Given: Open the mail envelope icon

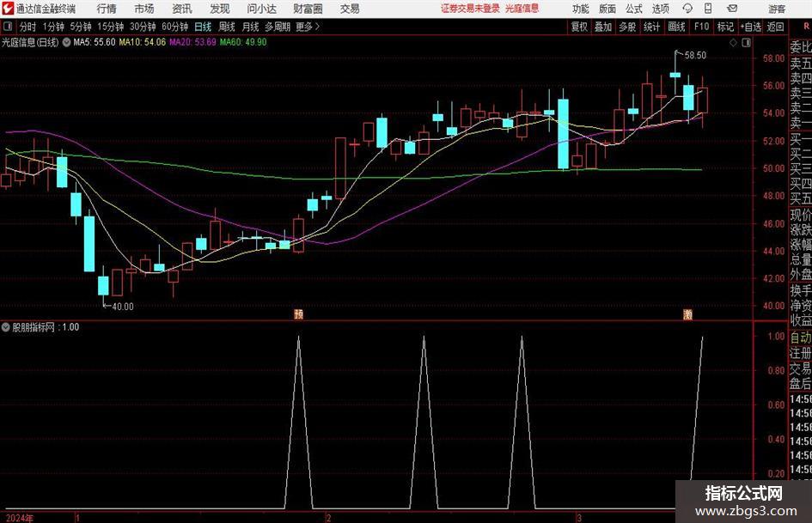Looking at the screenshot, I should tap(732, 9).
